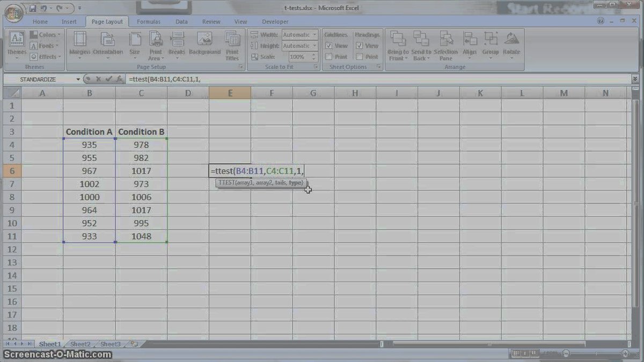This screenshot has width=644, height=362.
Task: Choose page Orientation
Action: point(108,45)
